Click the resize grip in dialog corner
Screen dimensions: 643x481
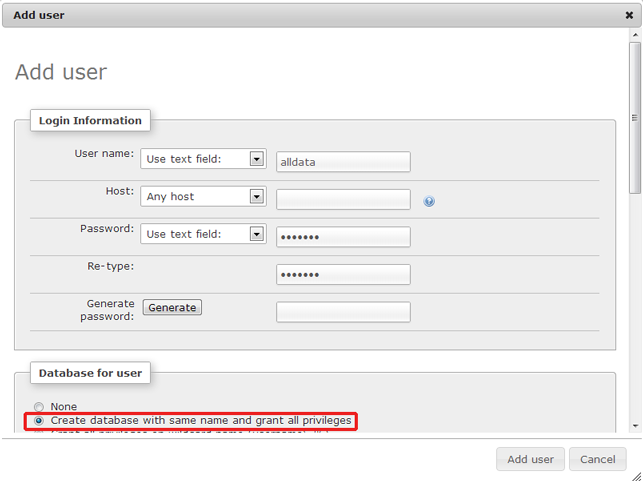click(x=636, y=475)
